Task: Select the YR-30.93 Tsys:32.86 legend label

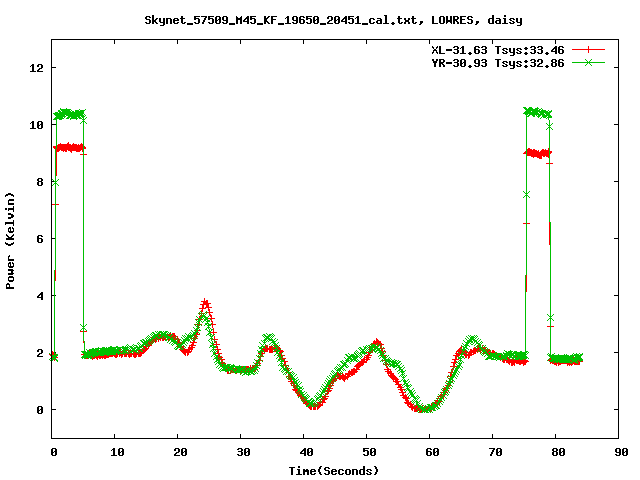Action: click(498, 63)
